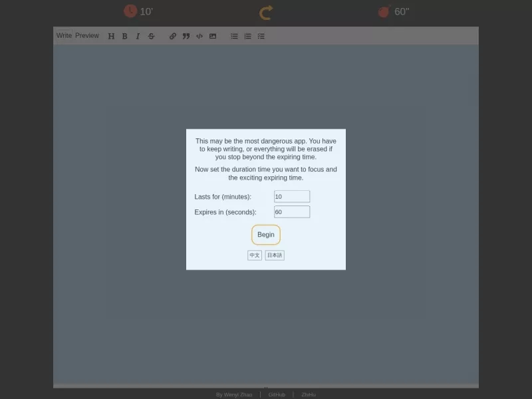Add a checked task list

(x=261, y=36)
